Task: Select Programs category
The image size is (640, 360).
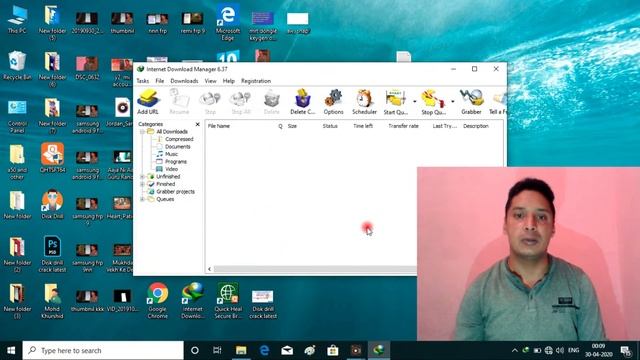Action: tap(176, 162)
